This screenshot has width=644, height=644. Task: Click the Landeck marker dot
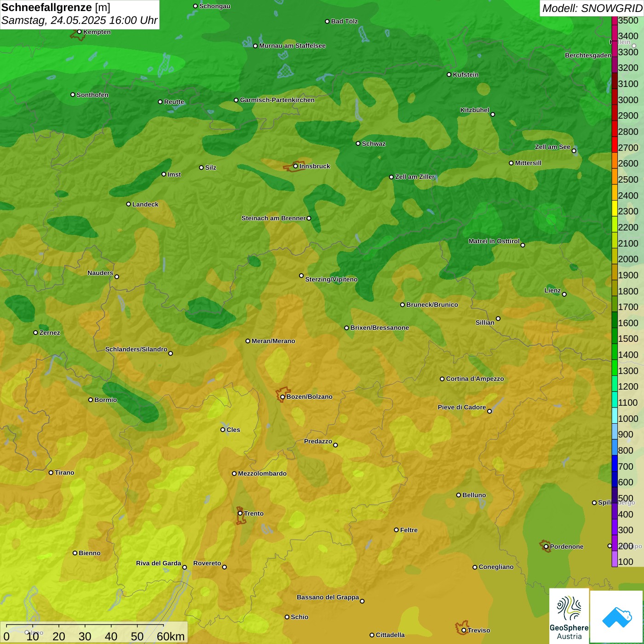pyautogui.click(x=128, y=204)
